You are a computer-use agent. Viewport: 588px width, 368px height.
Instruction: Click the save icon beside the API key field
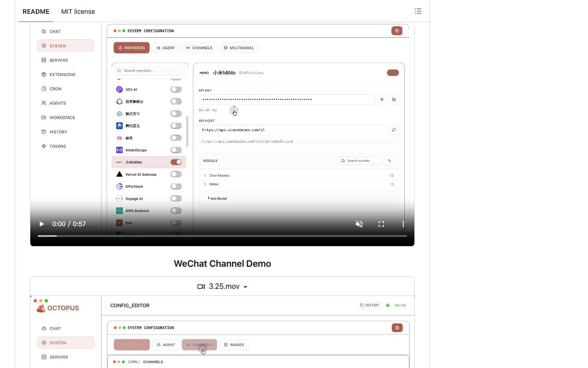(394, 99)
